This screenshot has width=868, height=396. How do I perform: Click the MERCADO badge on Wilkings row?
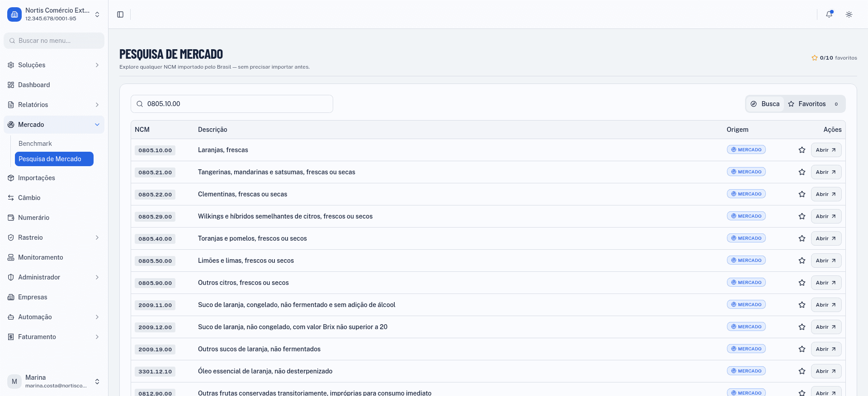(x=746, y=216)
